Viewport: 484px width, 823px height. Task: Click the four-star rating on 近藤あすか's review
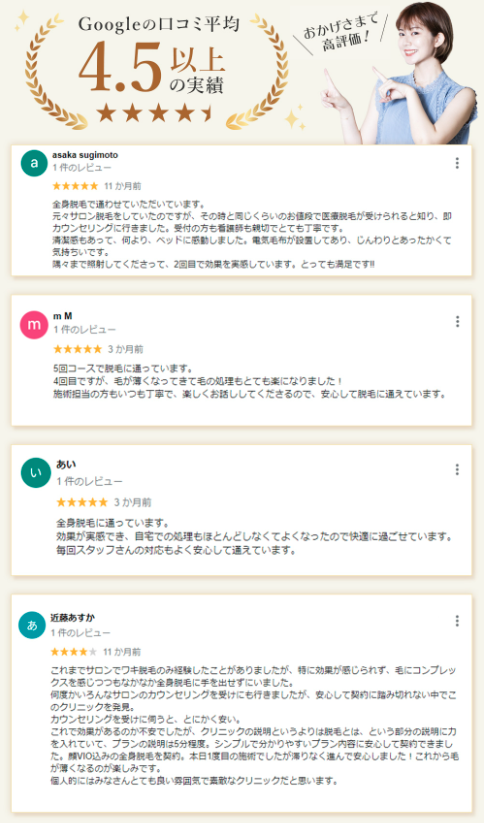[73, 652]
